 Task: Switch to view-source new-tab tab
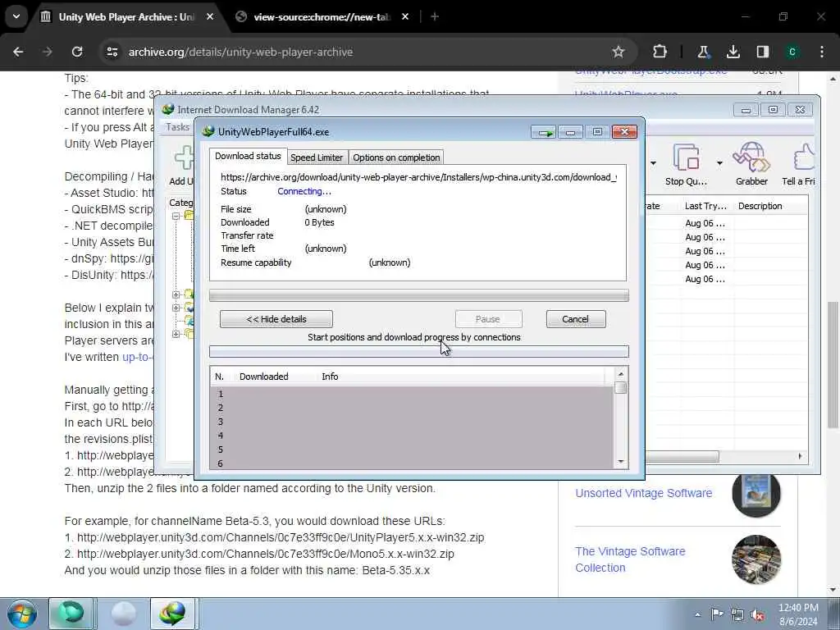(x=321, y=16)
